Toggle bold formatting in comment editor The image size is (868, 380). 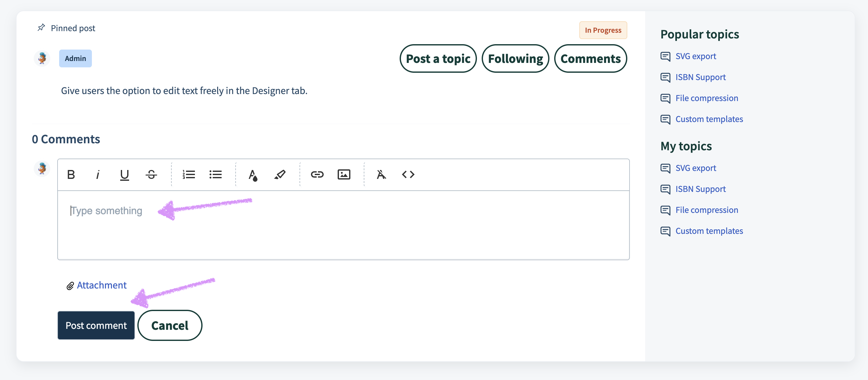click(71, 174)
